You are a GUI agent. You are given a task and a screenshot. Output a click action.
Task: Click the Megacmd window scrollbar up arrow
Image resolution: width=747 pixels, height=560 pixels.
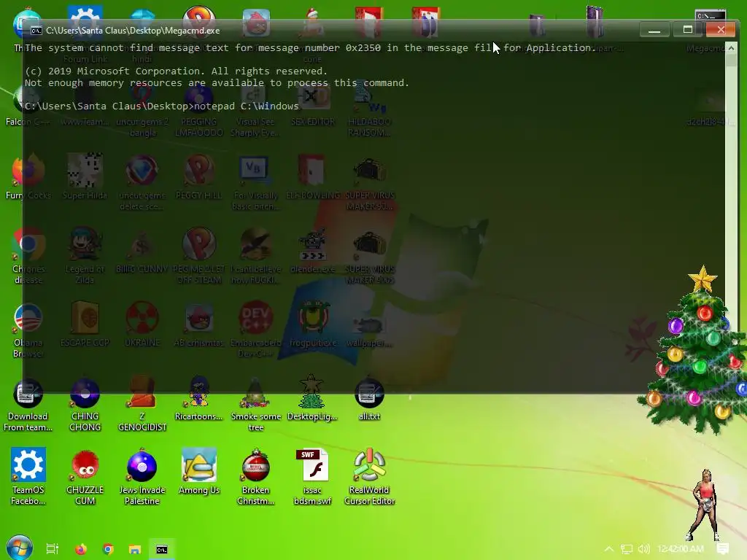click(731, 48)
